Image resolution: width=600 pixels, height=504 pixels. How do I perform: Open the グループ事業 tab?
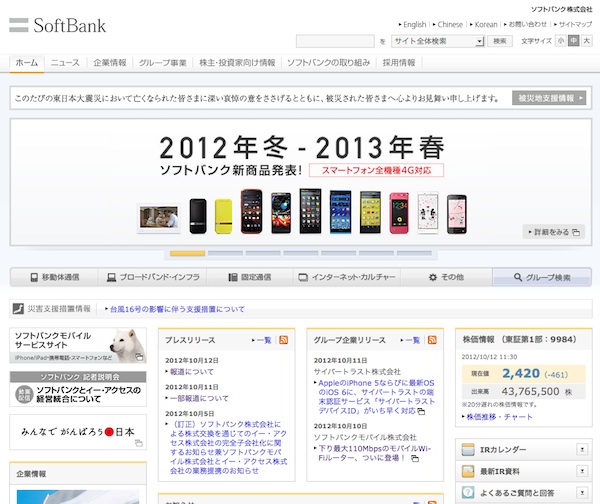tap(163, 63)
